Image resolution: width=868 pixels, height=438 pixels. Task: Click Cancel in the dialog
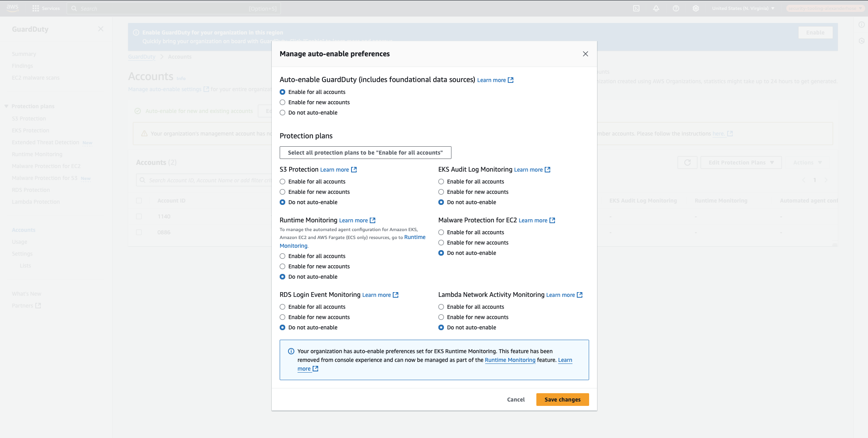click(516, 400)
